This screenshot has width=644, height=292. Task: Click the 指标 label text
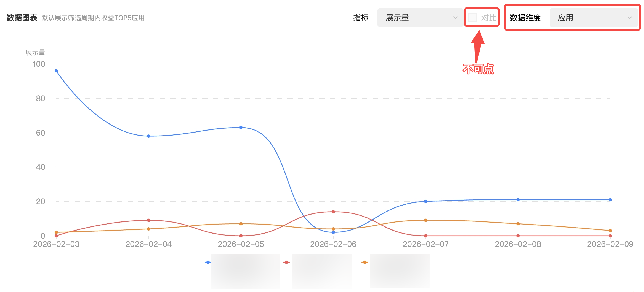click(x=361, y=18)
